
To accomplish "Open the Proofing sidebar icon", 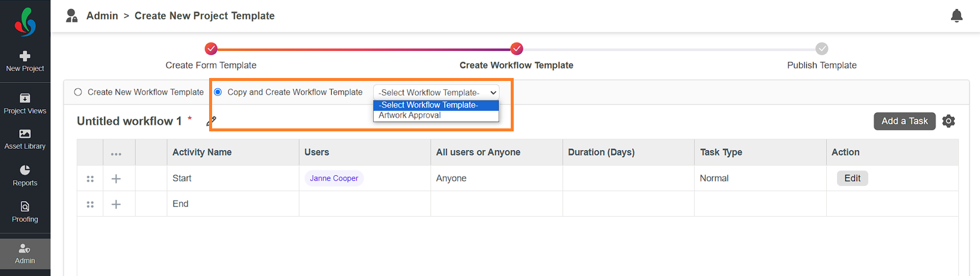I will tap(25, 206).
